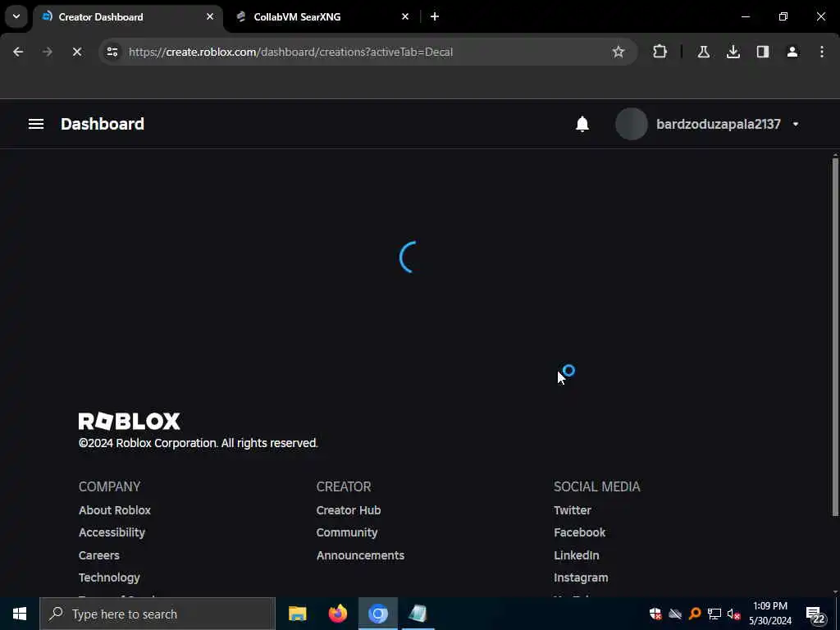The image size is (840, 630).
Task: Click the orange search tray icon
Action: point(695,614)
